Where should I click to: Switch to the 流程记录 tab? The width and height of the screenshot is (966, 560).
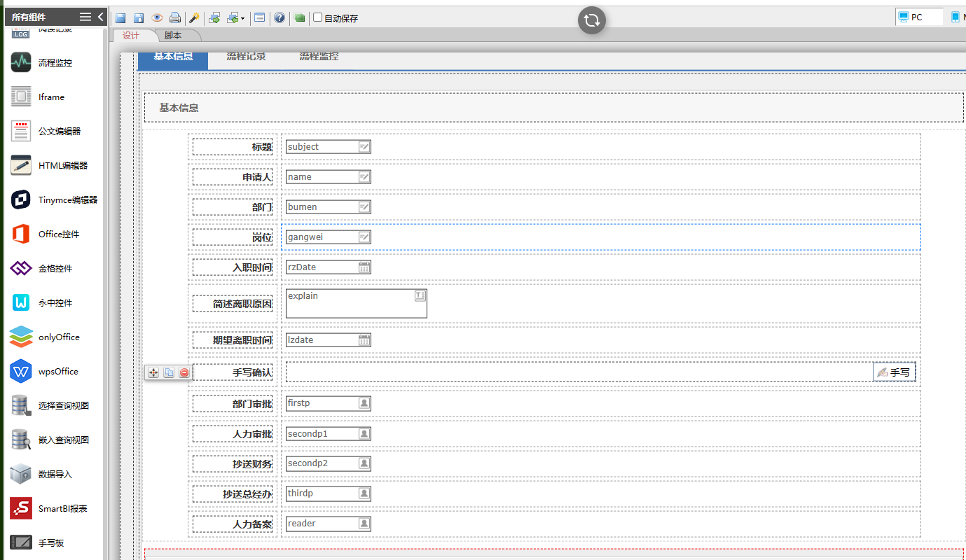(x=246, y=57)
